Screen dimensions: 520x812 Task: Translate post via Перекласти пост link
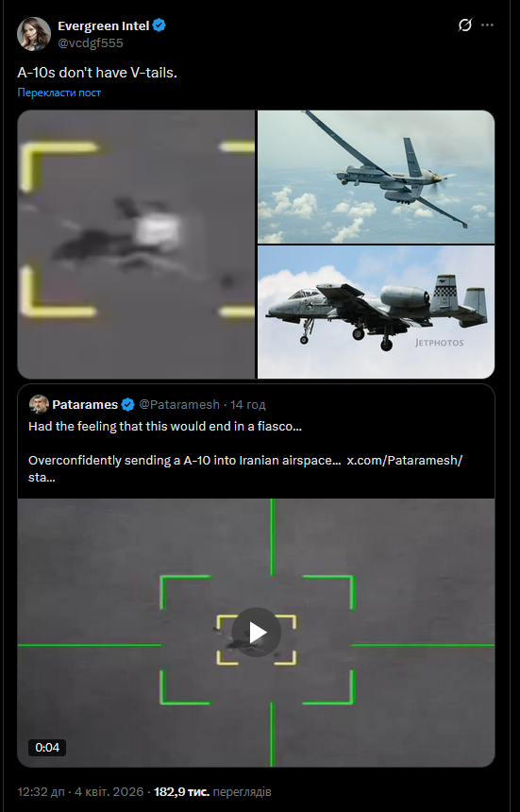tap(59, 93)
